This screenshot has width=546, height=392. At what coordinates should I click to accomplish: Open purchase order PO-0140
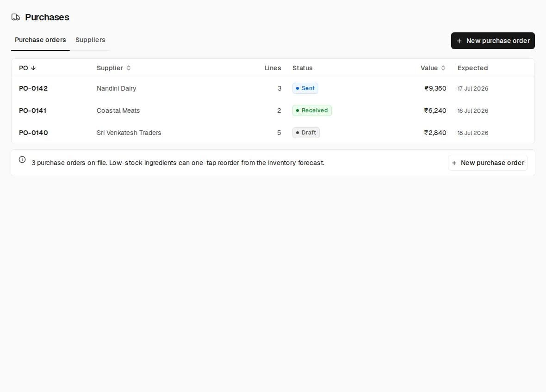(33, 133)
